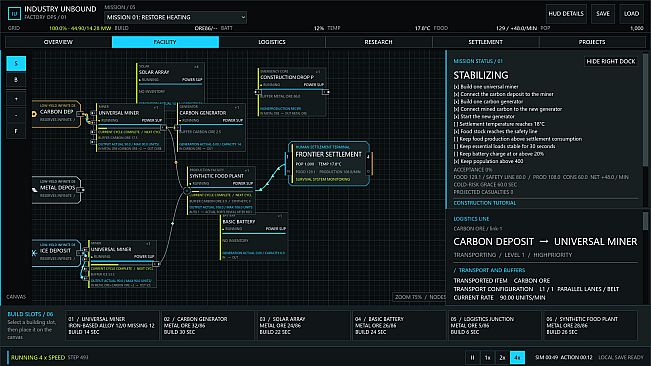Select Universal Miner node beside Ice Deposit
This screenshot has width=651, height=366.
click(123, 264)
